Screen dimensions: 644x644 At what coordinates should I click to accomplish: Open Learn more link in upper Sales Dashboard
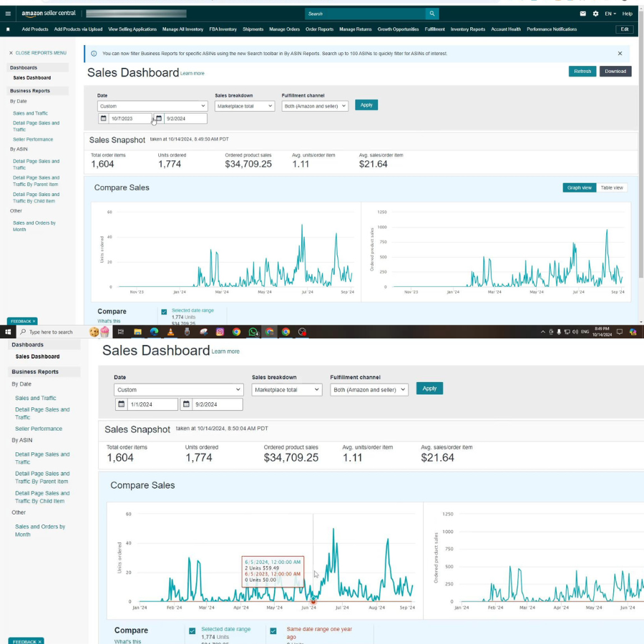[x=192, y=74]
